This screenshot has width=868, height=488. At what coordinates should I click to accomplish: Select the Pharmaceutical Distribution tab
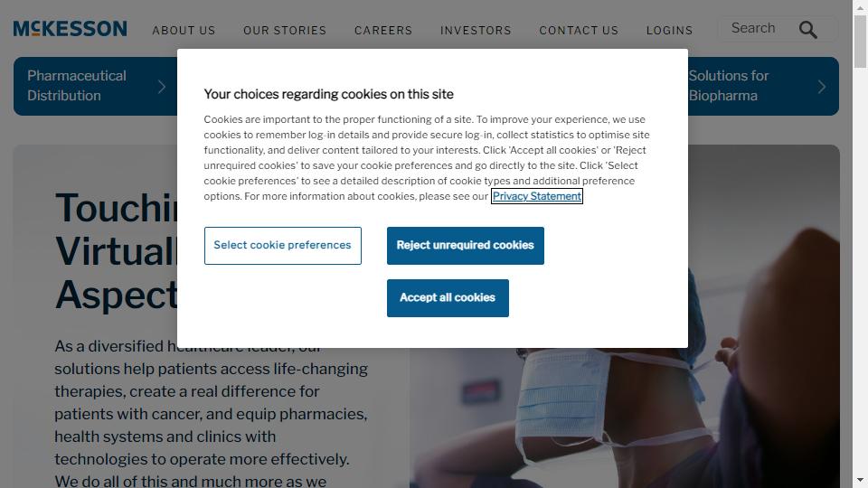[95, 87]
